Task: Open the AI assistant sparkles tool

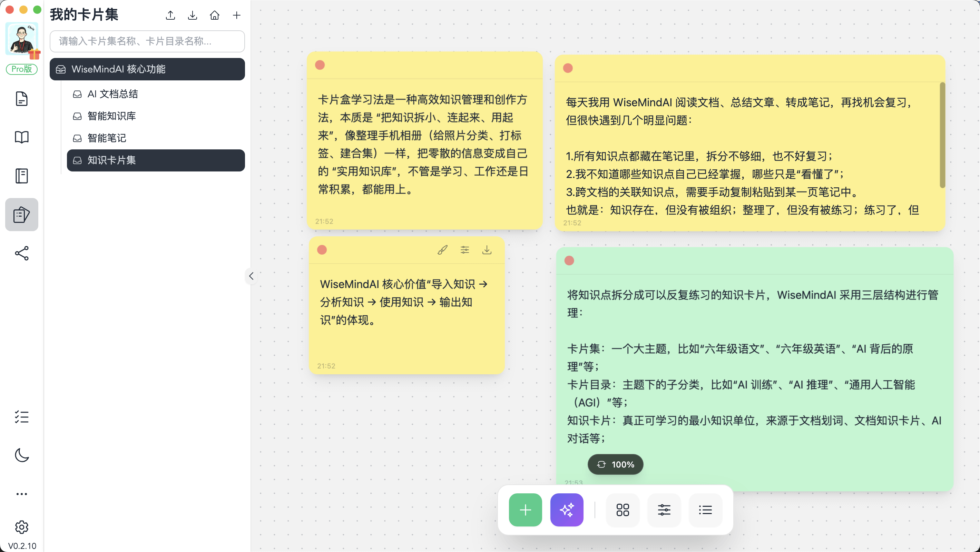Action: pos(567,510)
